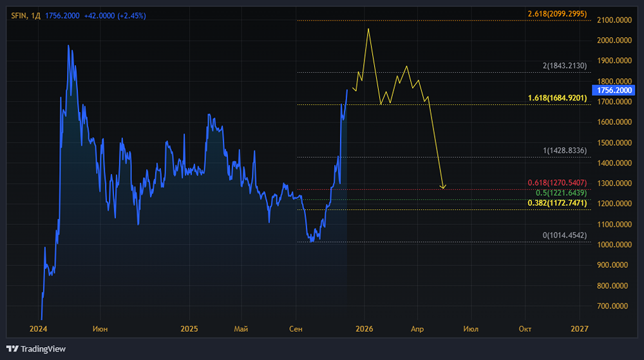Select the 2027 mark on time axis

click(580, 328)
